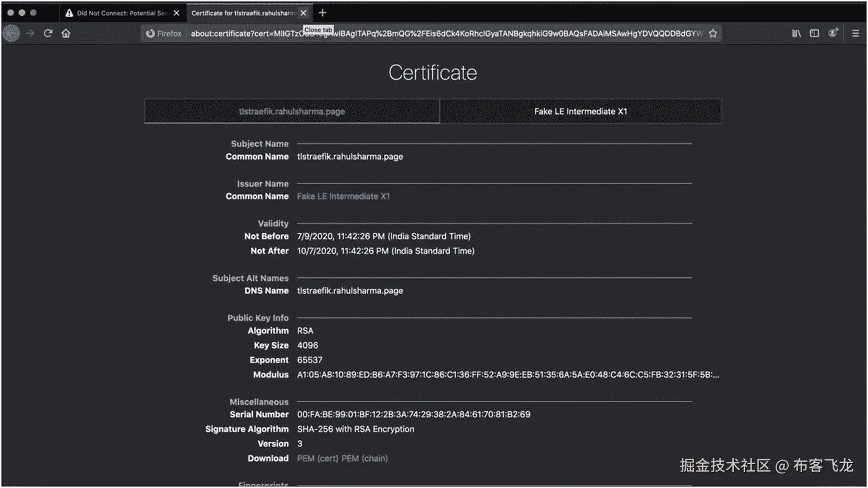868x488 pixels.
Task: Go forward using the forward arrow
Action: coord(30,34)
